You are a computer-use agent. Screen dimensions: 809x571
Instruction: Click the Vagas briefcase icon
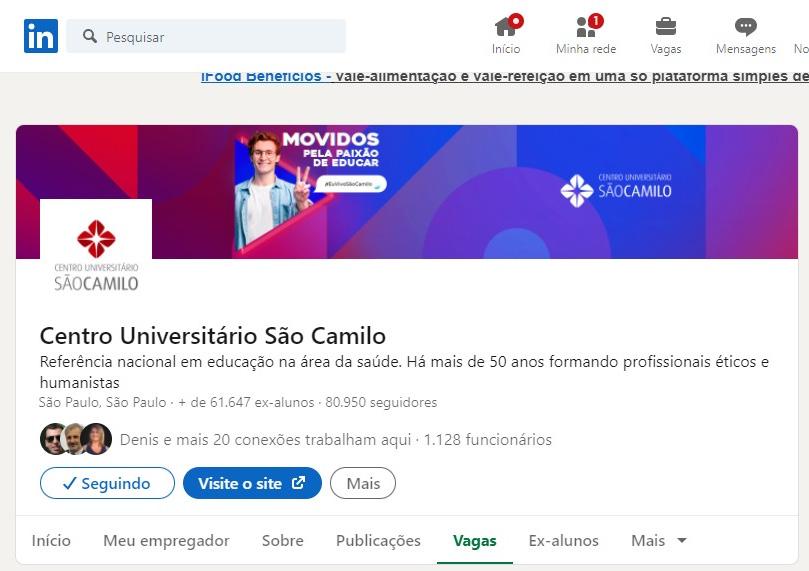(666, 26)
